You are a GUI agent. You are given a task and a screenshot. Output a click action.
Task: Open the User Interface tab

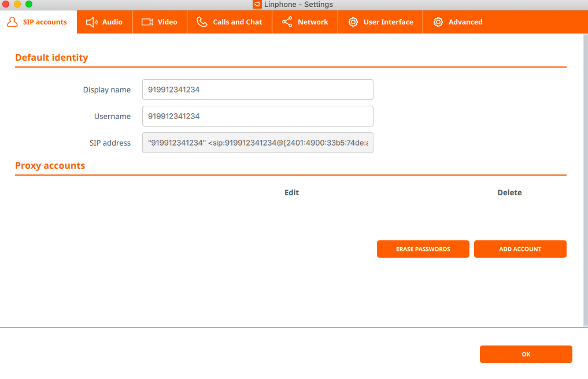[380, 22]
